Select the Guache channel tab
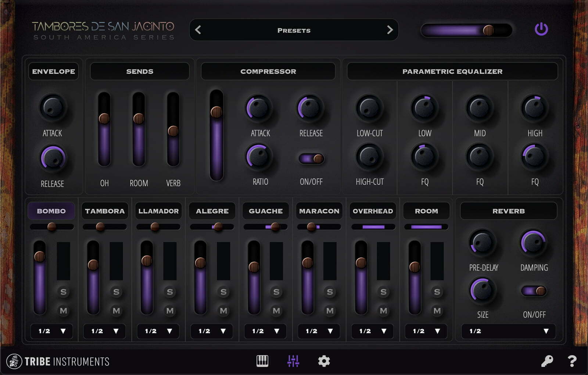The image size is (588, 375). pos(265,211)
